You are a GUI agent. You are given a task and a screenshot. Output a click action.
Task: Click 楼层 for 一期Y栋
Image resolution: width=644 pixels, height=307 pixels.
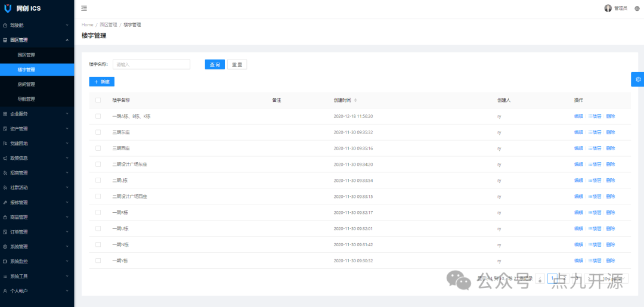point(595,261)
